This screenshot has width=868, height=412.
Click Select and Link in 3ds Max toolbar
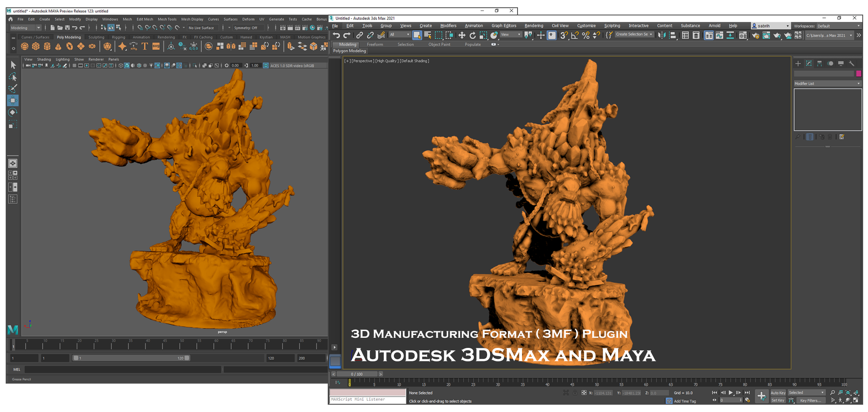[359, 35]
